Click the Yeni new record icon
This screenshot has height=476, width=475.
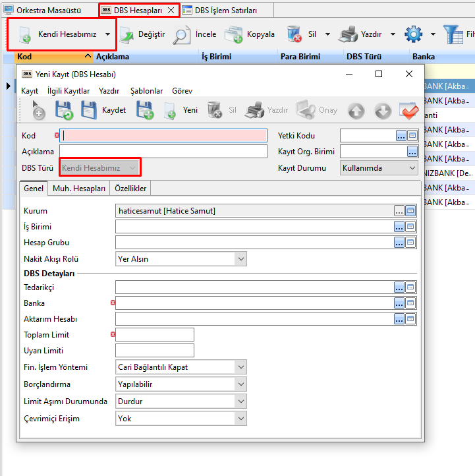tap(170, 110)
